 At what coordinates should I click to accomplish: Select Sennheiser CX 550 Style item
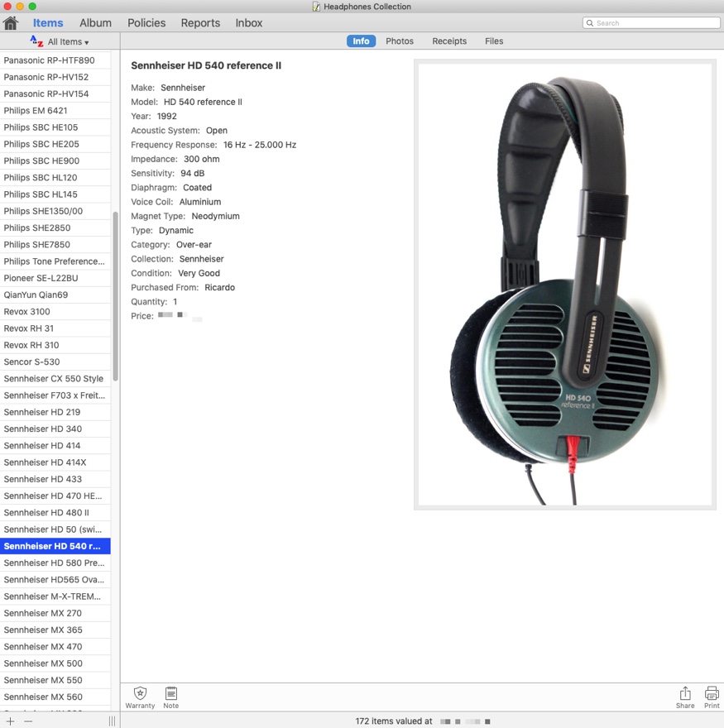[55, 378]
